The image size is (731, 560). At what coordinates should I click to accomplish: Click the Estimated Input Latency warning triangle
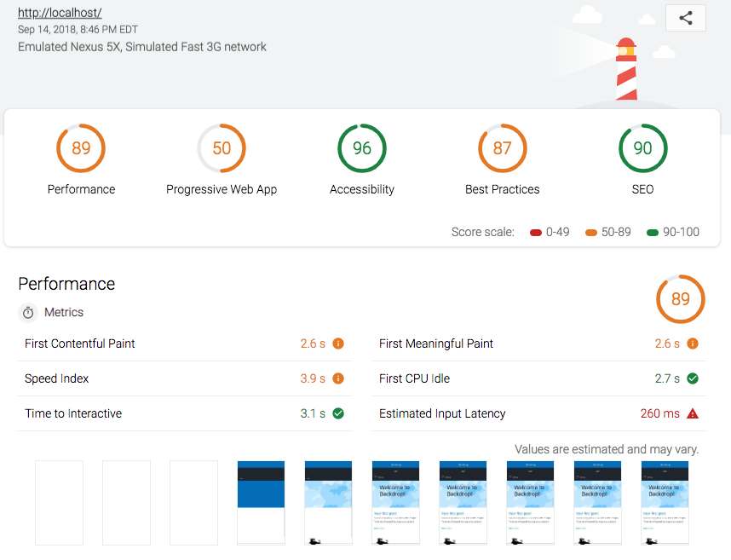click(x=693, y=413)
